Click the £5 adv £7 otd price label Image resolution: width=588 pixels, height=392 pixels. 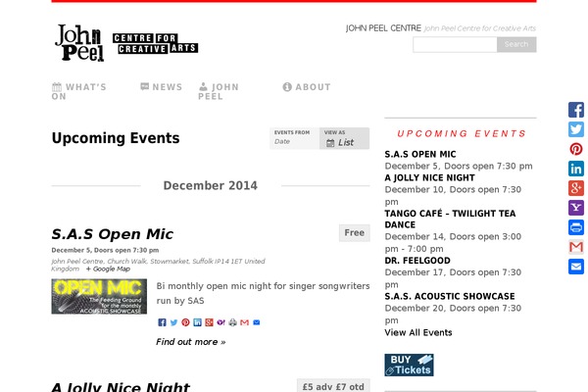pyautogui.click(x=333, y=385)
